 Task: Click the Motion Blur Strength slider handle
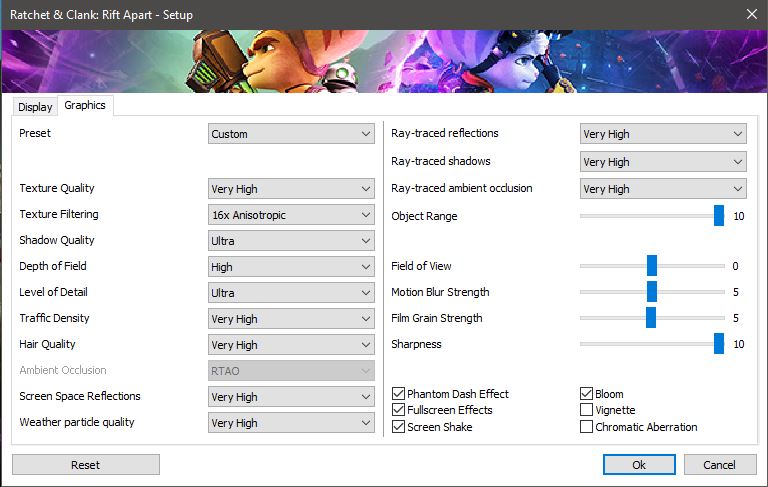tap(651, 292)
